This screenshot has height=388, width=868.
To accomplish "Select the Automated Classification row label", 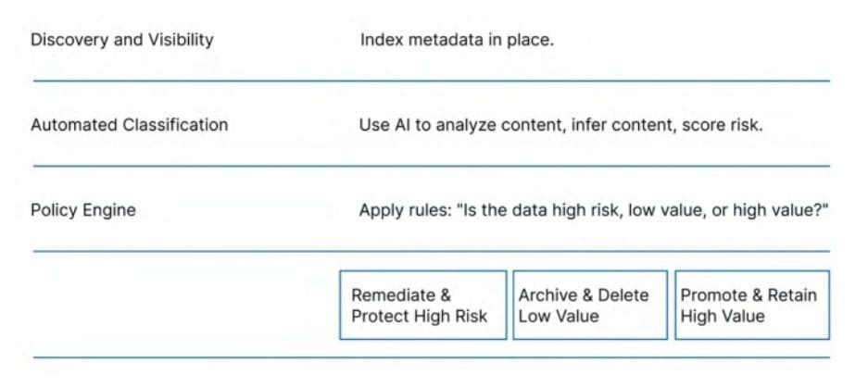I will click(129, 125).
